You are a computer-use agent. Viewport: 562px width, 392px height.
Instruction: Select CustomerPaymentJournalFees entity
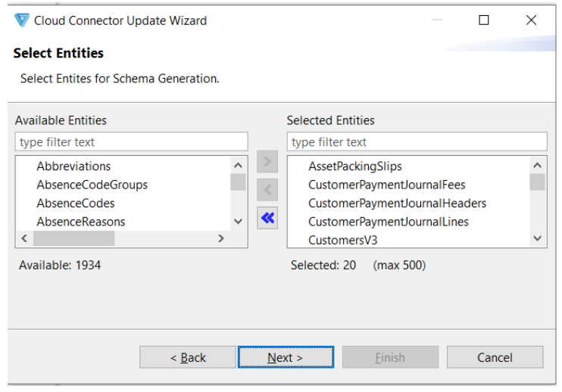[x=387, y=185]
